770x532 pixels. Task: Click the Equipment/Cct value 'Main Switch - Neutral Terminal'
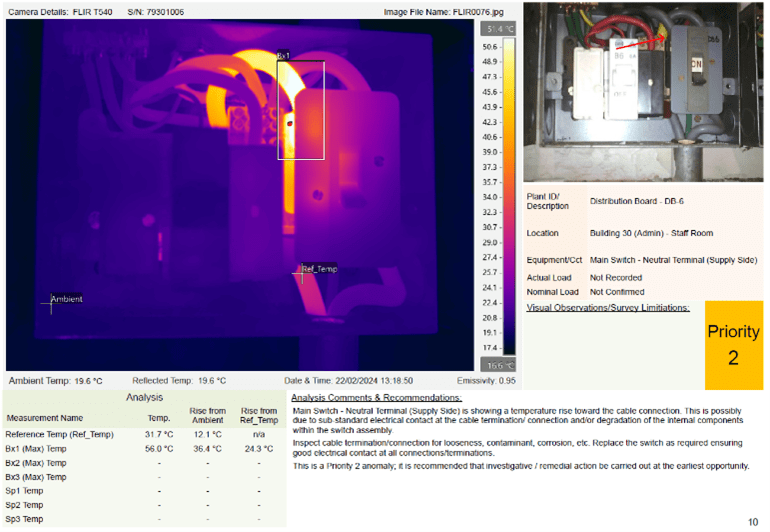click(646, 260)
